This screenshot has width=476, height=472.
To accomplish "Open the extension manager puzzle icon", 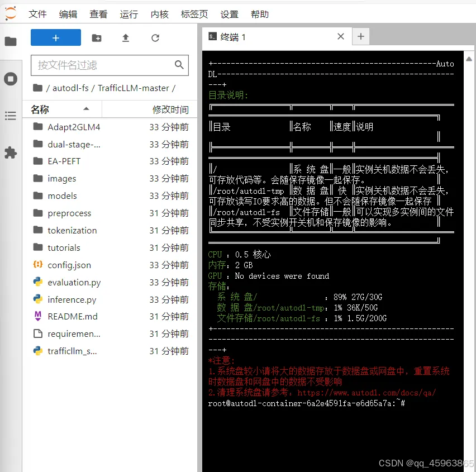I will point(11,152).
